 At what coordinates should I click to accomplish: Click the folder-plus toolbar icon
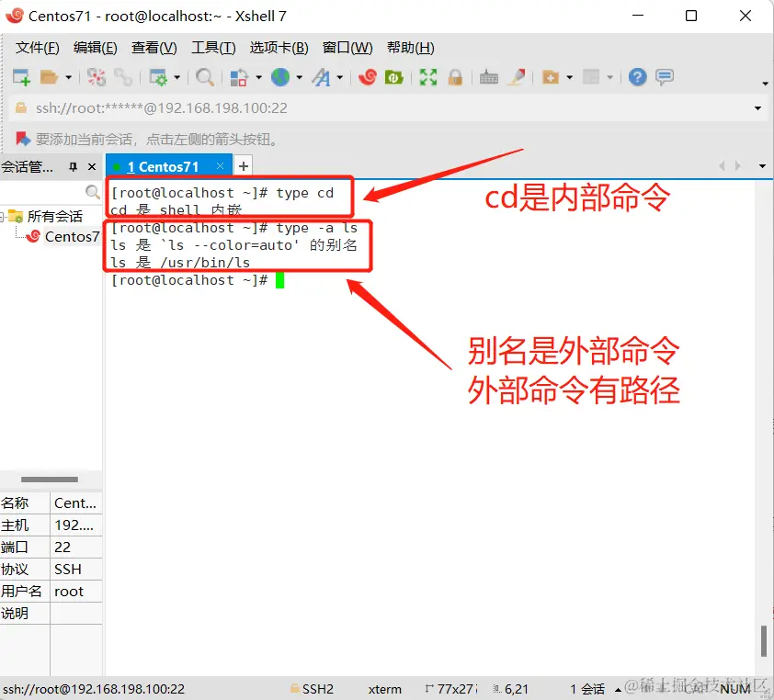pyautogui.click(x=551, y=77)
